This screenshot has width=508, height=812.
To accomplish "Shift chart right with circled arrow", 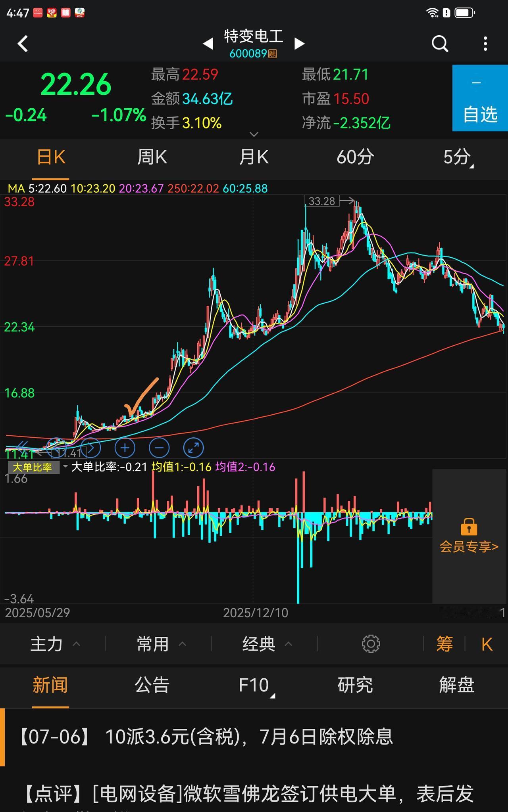I will 91,448.
